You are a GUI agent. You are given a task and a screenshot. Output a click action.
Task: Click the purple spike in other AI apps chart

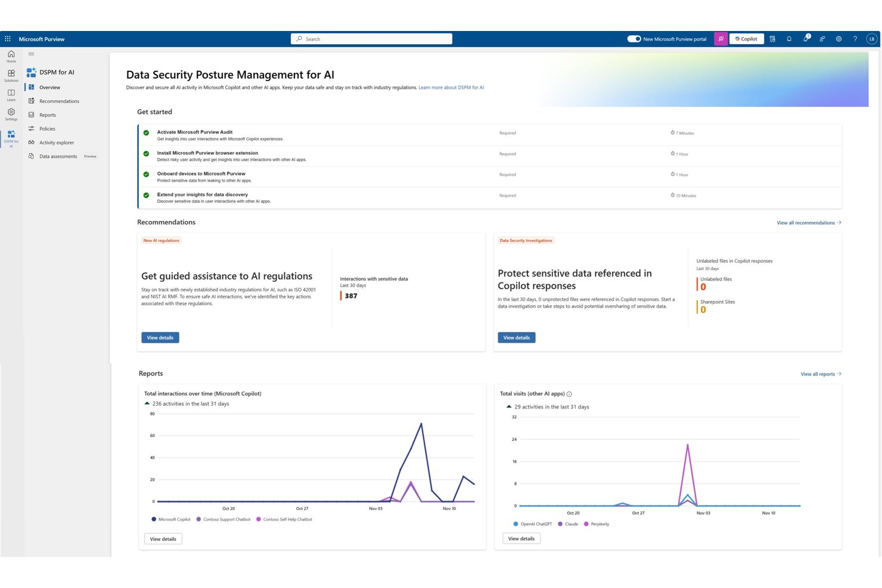pyautogui.click(x=688, y=445)
